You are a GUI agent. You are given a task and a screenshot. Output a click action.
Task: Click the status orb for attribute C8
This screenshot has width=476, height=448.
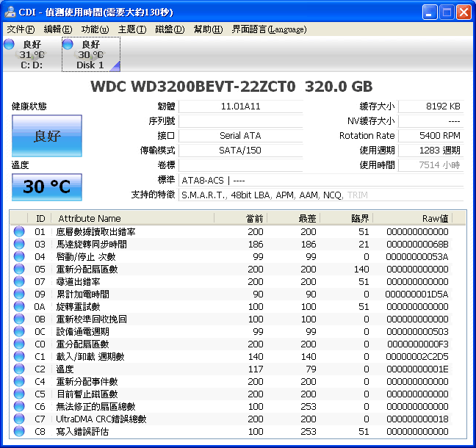(19, 431)
